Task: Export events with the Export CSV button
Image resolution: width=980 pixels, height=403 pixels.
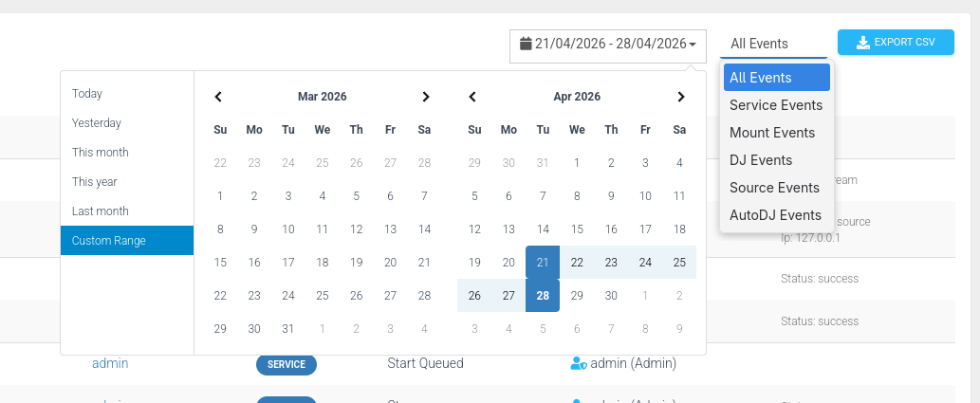Action: click(x=895, y=43)
